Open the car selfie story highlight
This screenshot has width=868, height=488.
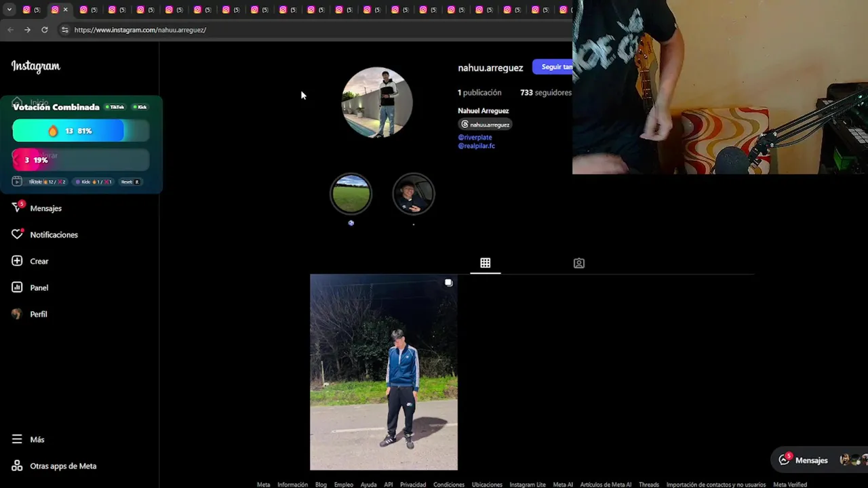[x=413, y=194]
